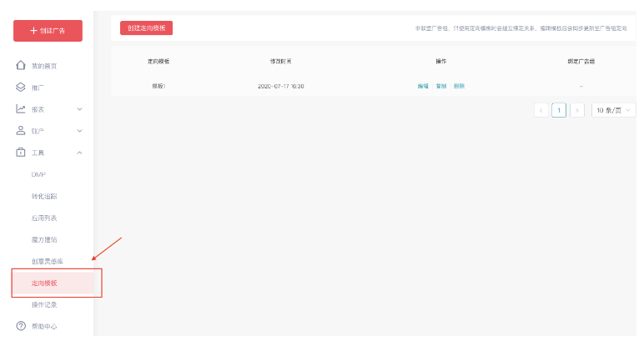The image size is (644, 341).
Task: Click the toolbox icon for 工具
Action: click(21, 153)
